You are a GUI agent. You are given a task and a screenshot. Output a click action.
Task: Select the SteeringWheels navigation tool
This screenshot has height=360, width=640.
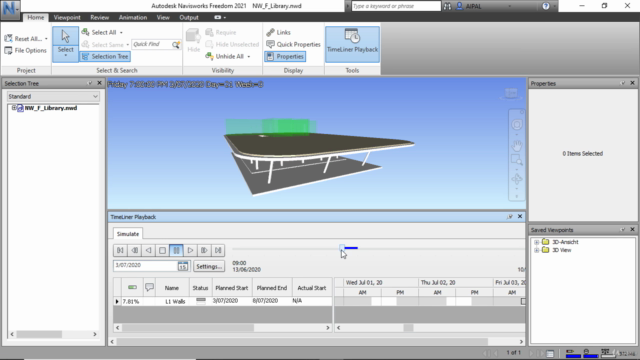(517, 124)
